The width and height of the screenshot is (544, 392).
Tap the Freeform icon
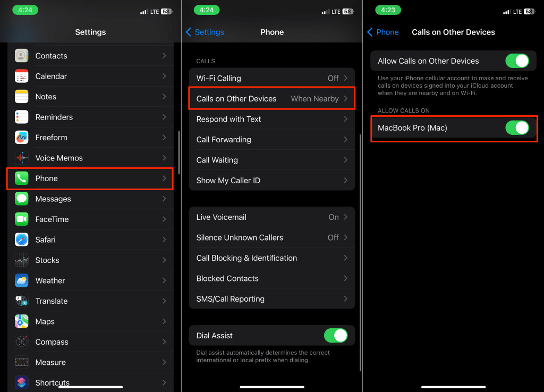pyautogui.click(x=21, y=138)
